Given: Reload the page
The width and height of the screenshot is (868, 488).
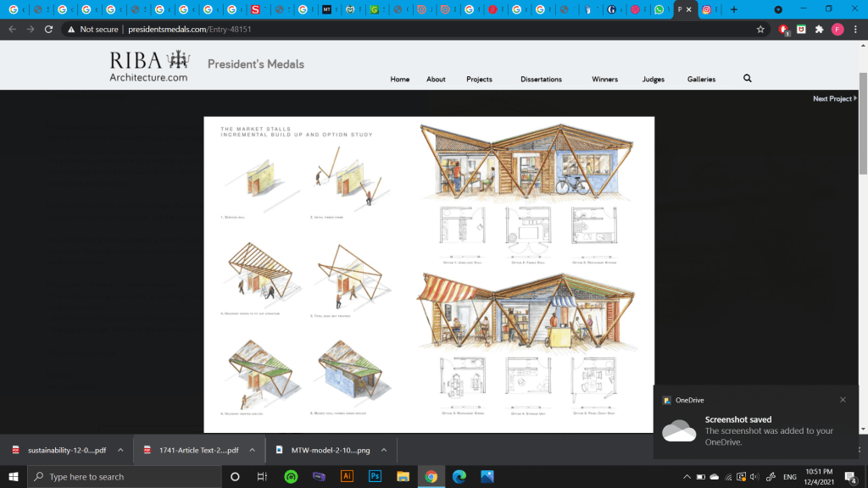Looking at the screenshot, I should click(49, 29).
